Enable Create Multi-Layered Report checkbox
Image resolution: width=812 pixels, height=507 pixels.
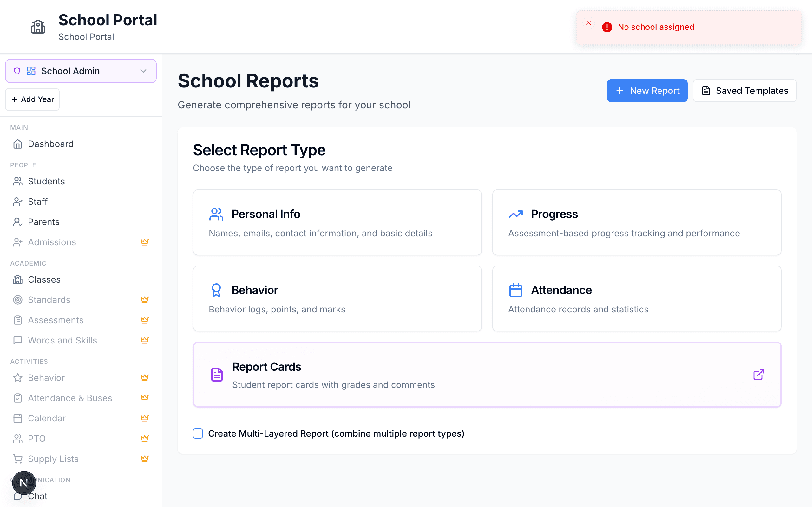point(198,433)
